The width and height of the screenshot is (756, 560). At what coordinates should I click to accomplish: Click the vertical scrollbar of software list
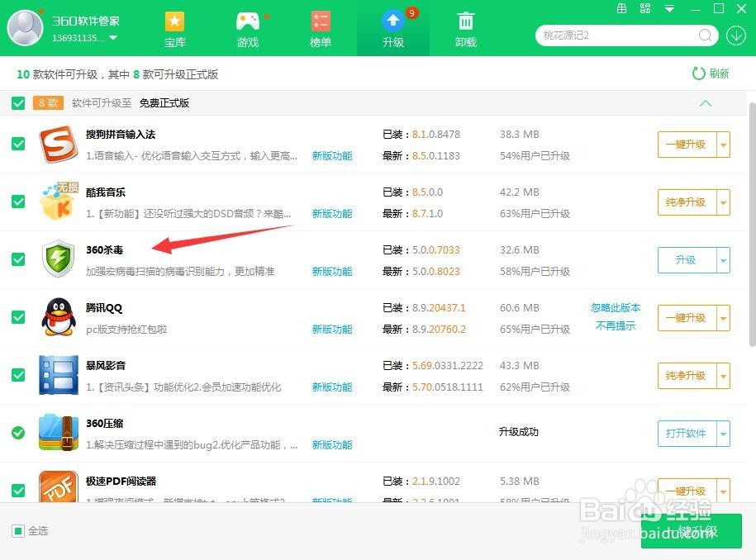(x=752, y=224)
